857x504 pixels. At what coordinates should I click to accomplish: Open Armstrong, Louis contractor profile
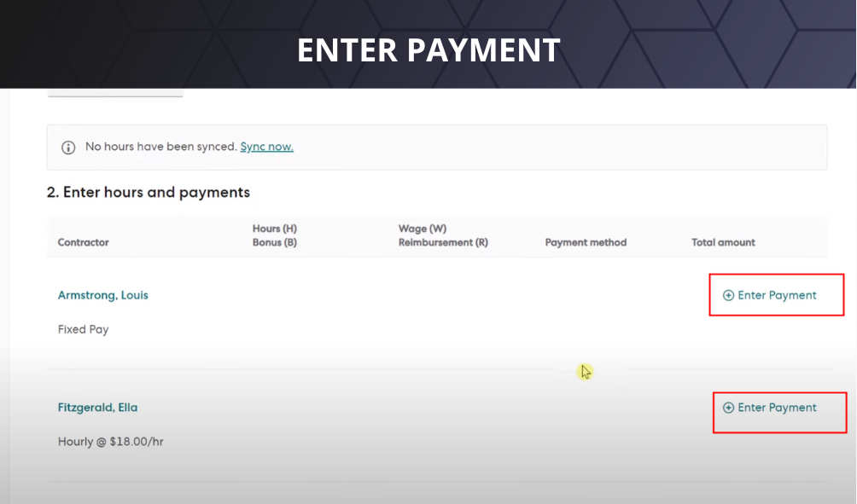(102, 295)
